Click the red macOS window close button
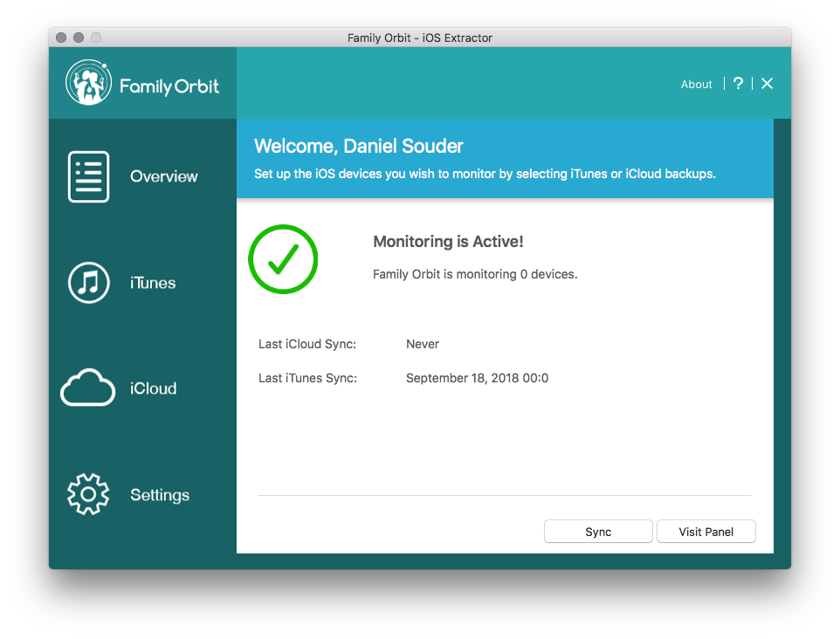The width and height of the screenshot is (840, 639). (x=61, y=38)
